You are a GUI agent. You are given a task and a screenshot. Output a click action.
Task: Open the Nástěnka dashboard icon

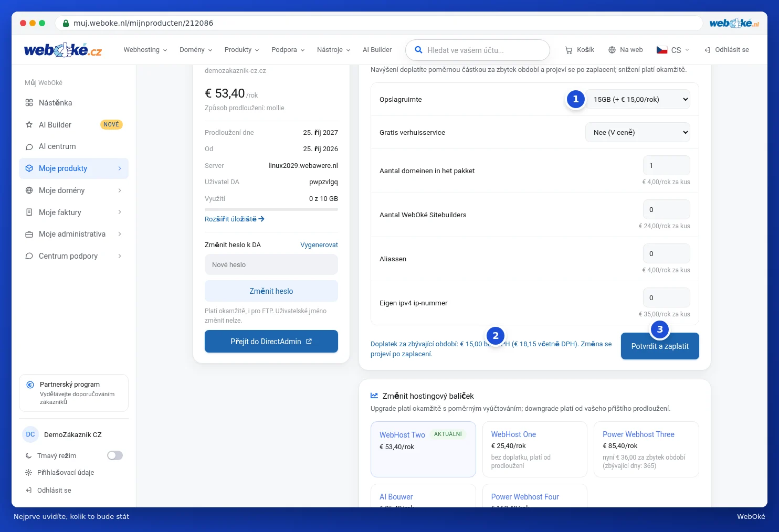point(29,103)
